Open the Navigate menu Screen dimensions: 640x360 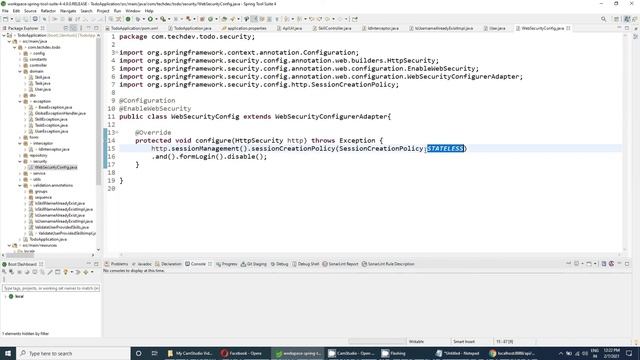pyautogui.click(x=68, y=11)
